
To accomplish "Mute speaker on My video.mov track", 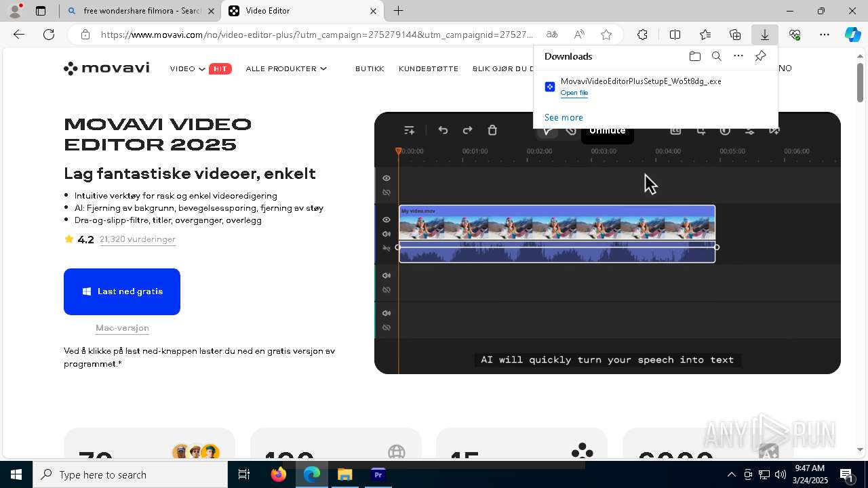I will point(387,234).
